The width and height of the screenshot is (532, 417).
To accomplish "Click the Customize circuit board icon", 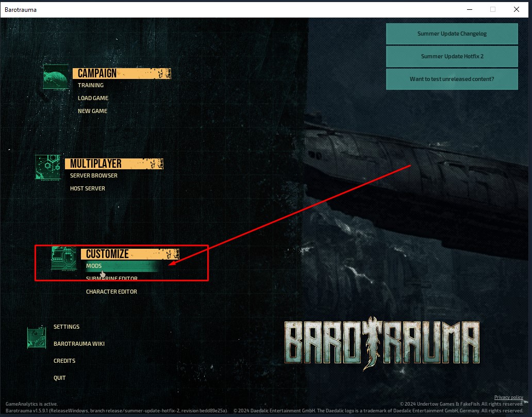I will 64,258.
